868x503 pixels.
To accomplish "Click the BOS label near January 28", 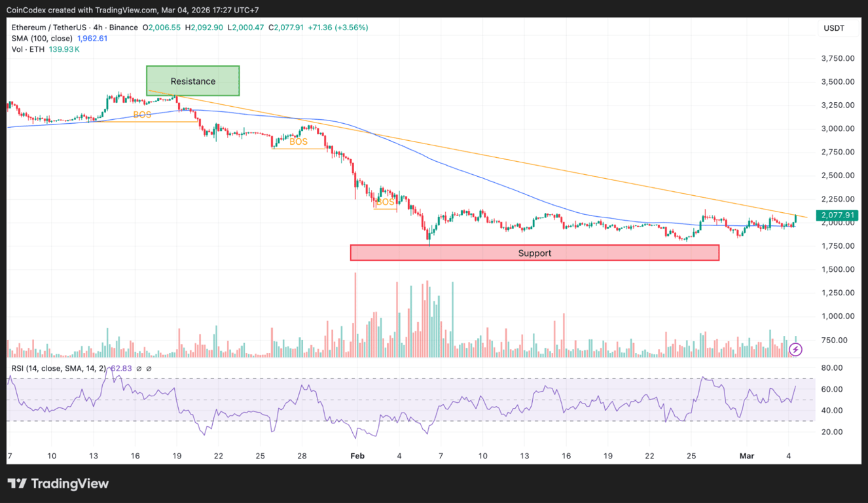I will pos(298,141).
